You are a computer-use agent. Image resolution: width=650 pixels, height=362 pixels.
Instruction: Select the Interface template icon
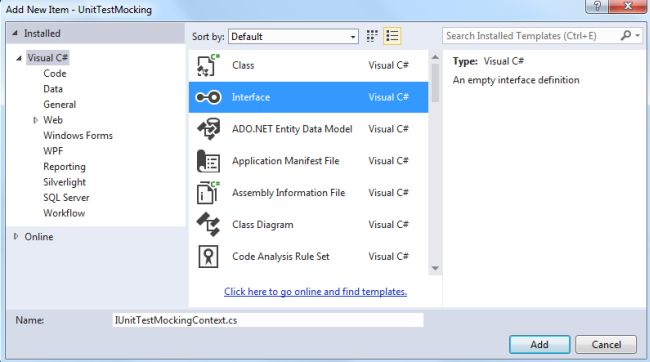click(208, 97)
